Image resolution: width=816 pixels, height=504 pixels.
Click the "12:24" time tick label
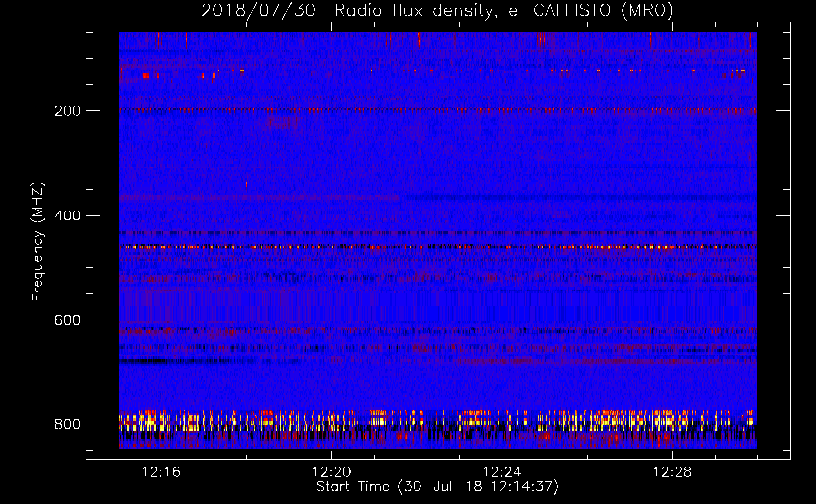[502, 472]
